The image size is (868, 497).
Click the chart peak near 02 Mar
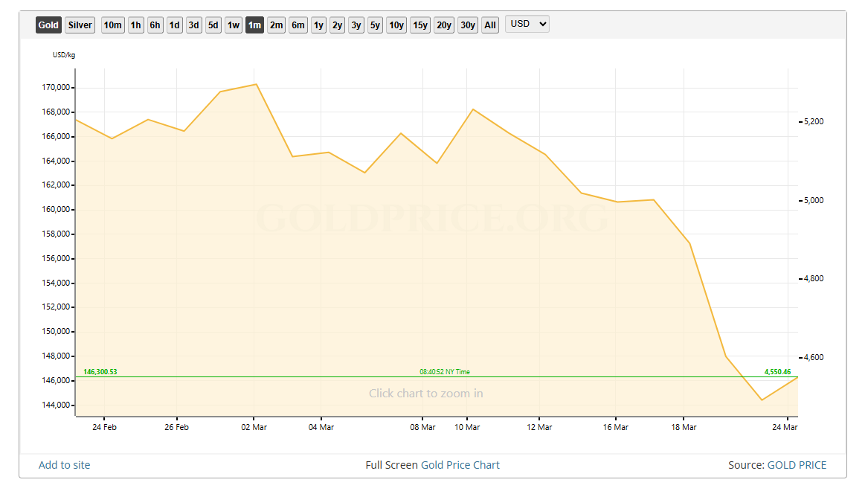coord(256,84)
